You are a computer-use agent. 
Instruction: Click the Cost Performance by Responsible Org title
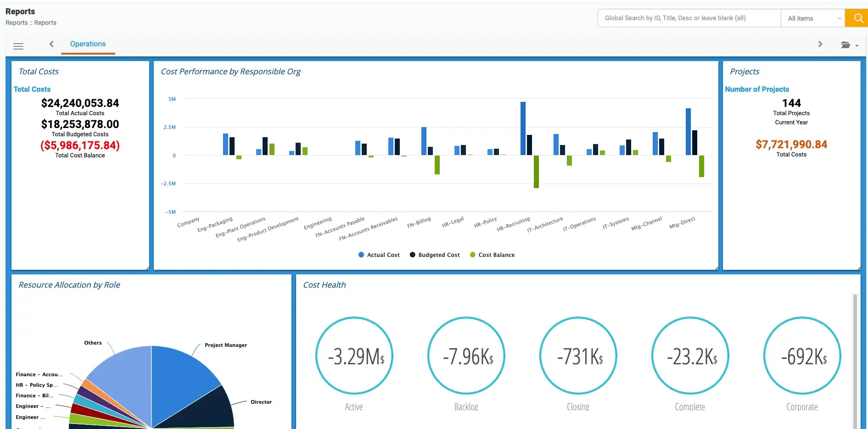point(230,72)
